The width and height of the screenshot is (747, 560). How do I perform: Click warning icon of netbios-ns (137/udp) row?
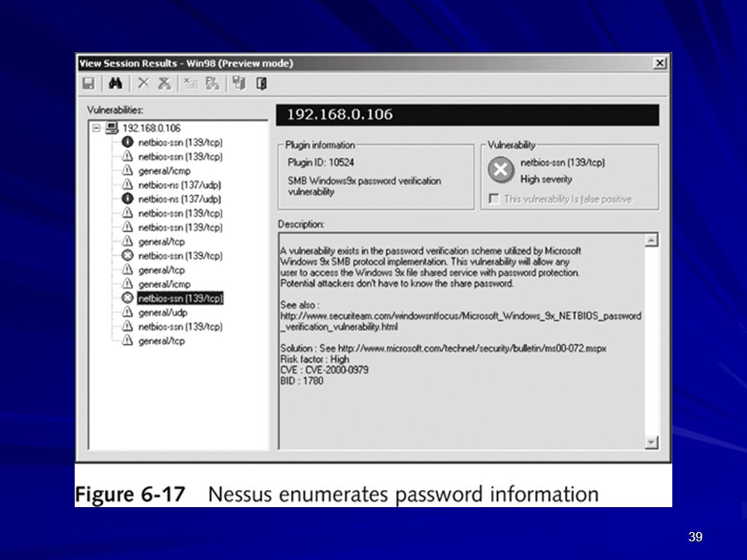(x=127, y=185)
